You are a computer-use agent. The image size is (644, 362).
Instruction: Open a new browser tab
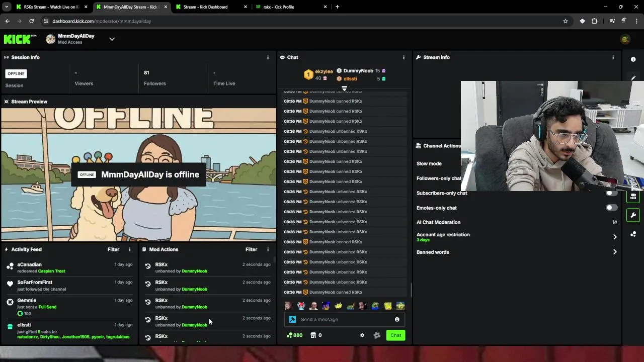point(337,7)
